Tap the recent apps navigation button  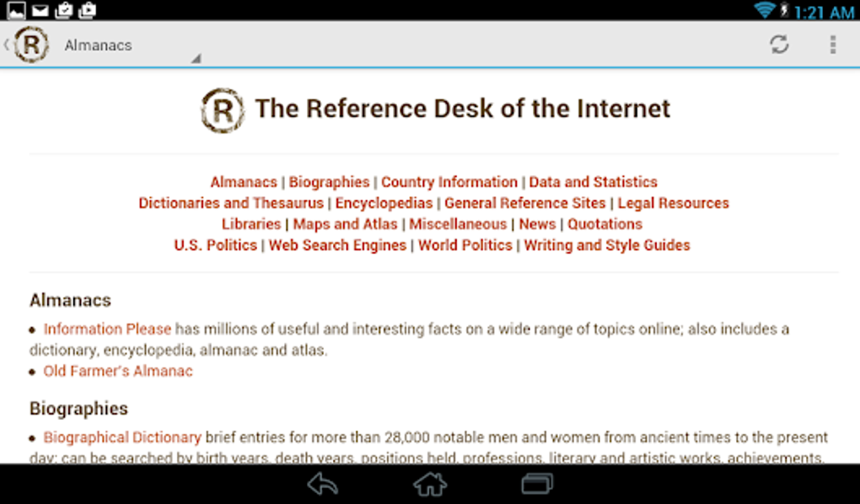tap(537, 485)
